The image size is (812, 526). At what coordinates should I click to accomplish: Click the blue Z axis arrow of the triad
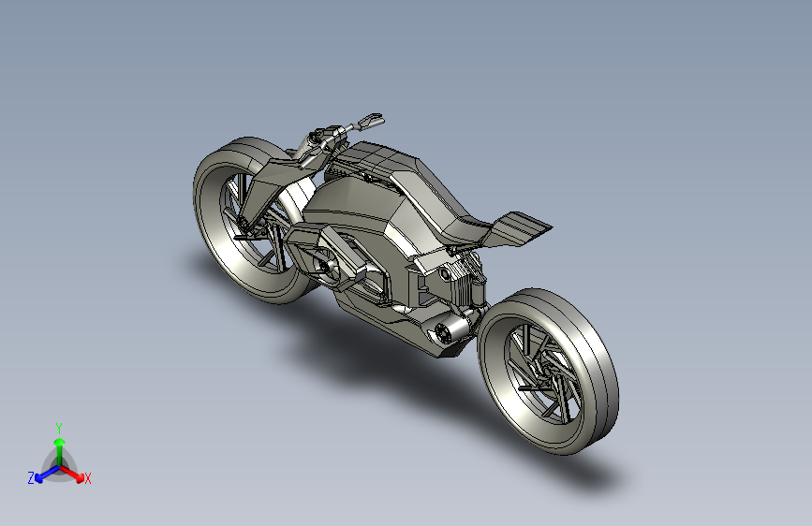point(48,474)
